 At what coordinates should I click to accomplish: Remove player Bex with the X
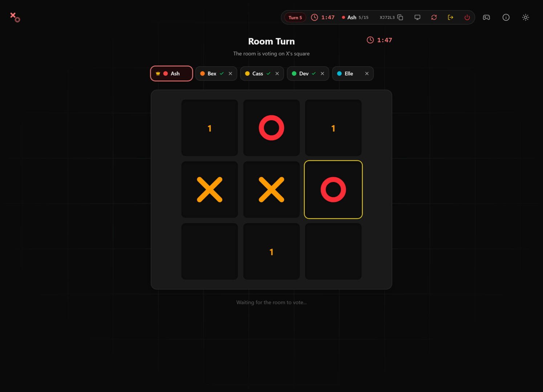230,73
